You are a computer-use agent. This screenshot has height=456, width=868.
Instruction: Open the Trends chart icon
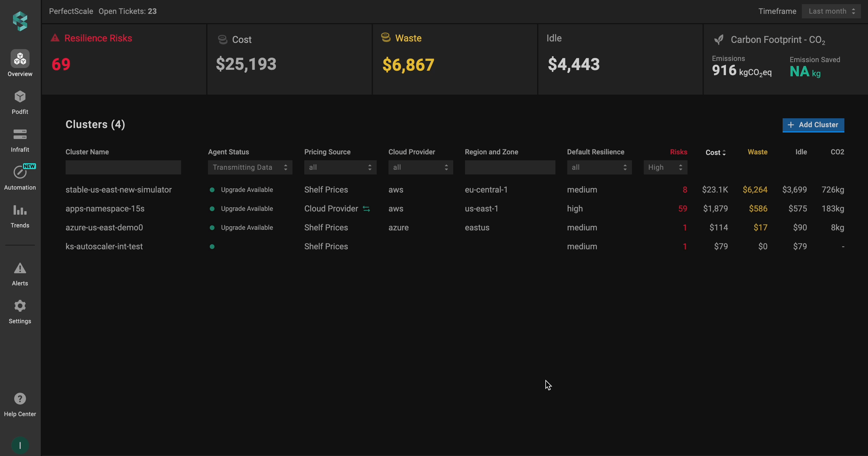pos(20,210)
